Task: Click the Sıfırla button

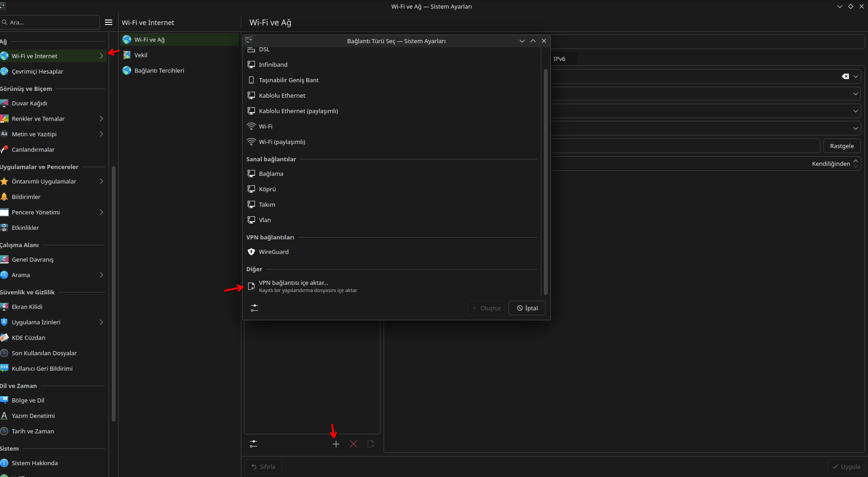Action: [x=263, y=467]
